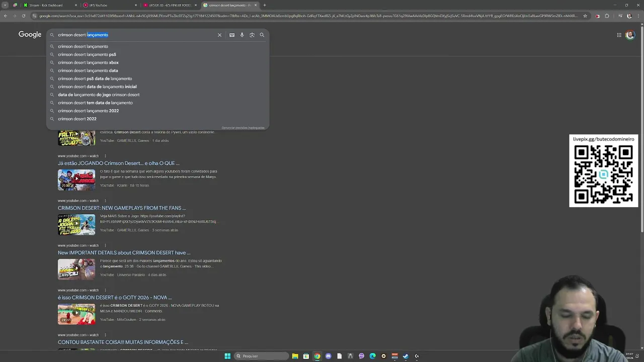Close the Kick Dashboard tab
Viewport: 644px width, 362px height.
pos(76,5)
